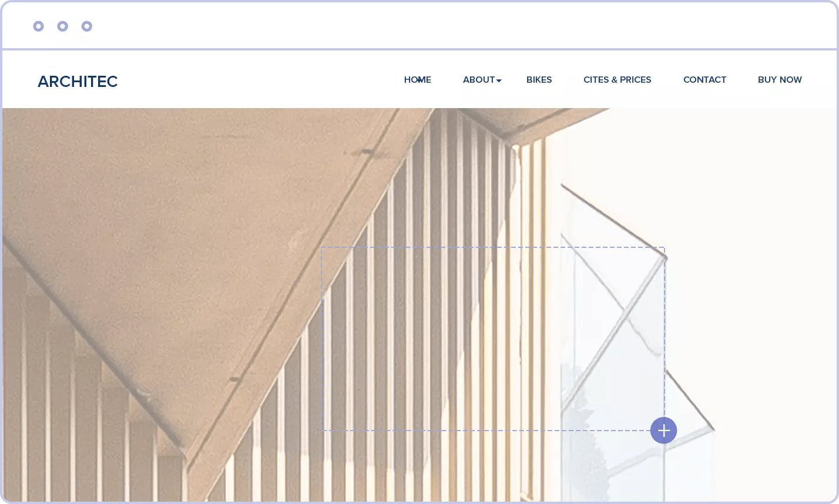Open the HOME menu item
839x504 pixels.
pos(418,80)
